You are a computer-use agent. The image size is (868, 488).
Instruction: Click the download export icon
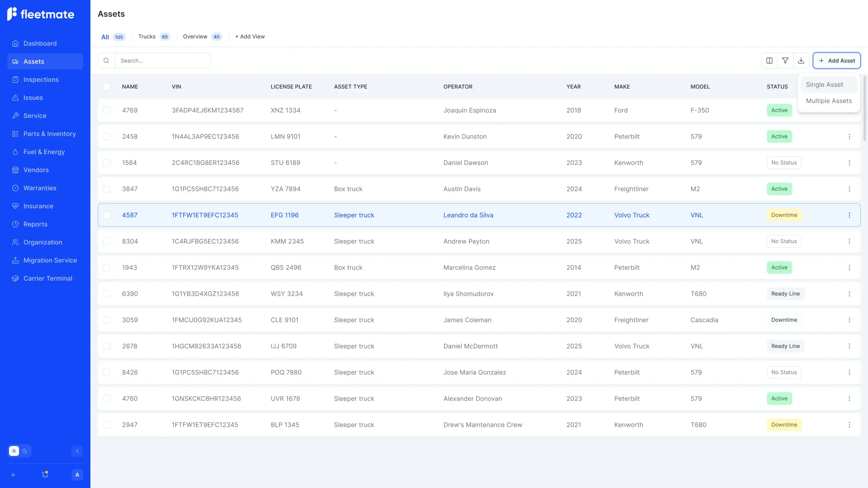[x=801, y=61]
